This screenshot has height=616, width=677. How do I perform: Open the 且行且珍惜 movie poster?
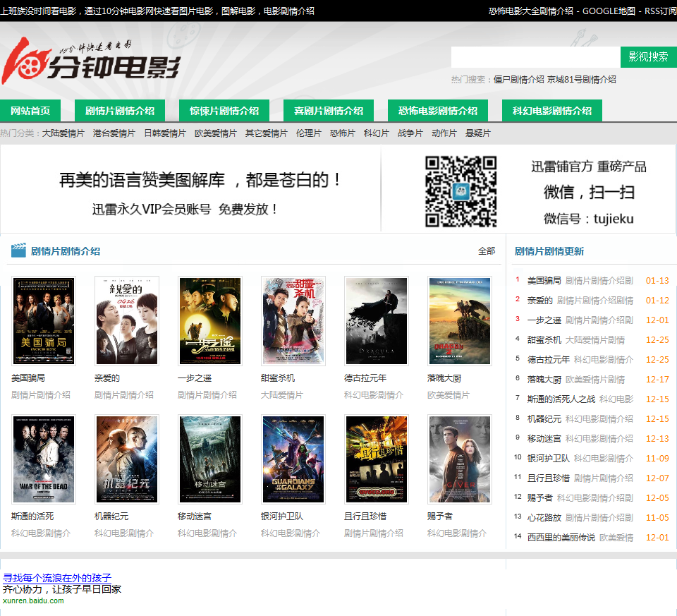[x=377, y=459]
